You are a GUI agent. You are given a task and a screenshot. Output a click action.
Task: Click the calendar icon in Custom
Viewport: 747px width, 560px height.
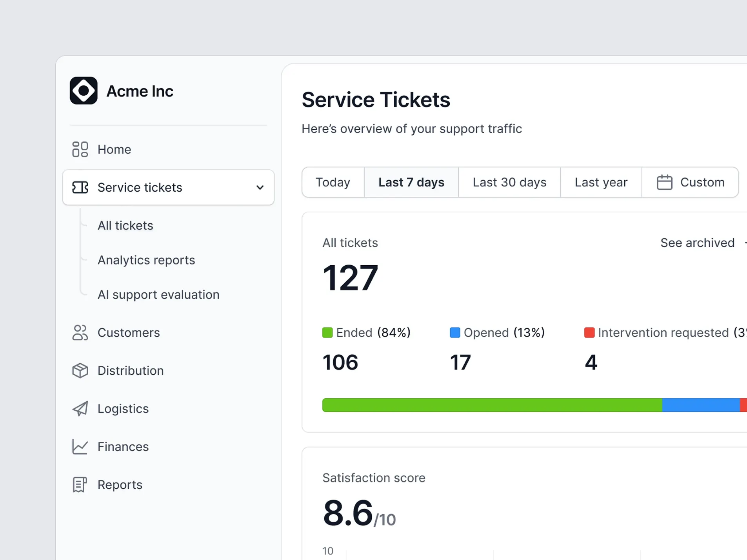(x=664, y=182)
